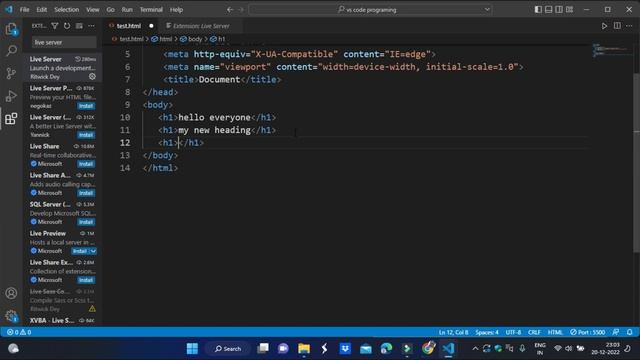Open Chrome from the taskbar
This screenshot has height=360, width=640.
point(428,349)
